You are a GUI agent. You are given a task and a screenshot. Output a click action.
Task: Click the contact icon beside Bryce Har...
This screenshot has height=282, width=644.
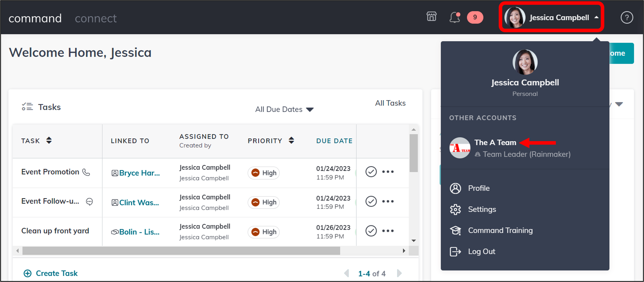115,173
